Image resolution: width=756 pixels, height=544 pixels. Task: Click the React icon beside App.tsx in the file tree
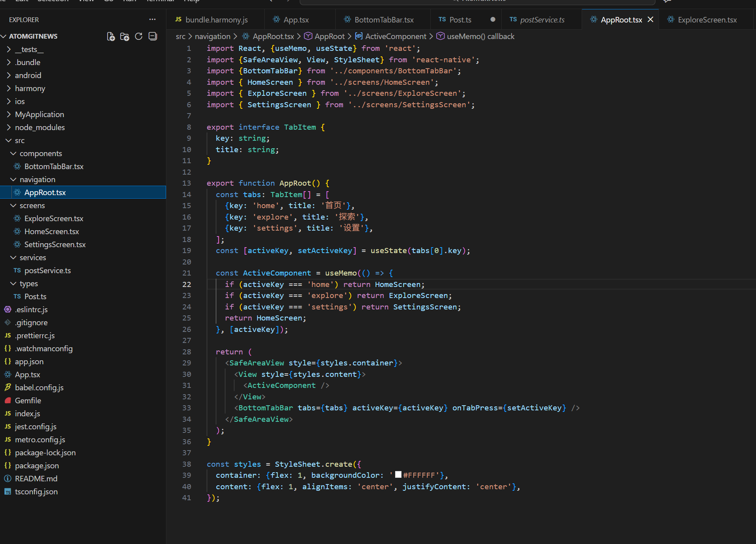click(7, 374)
